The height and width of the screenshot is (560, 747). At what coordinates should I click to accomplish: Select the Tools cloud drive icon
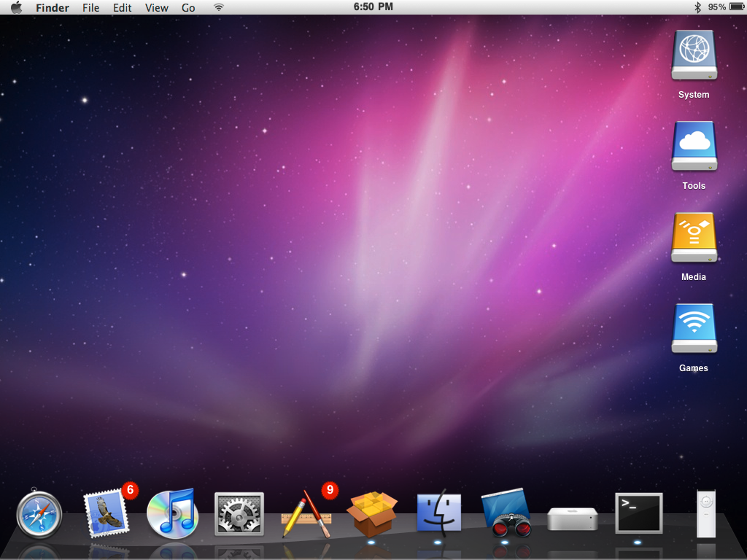[694, 146]
